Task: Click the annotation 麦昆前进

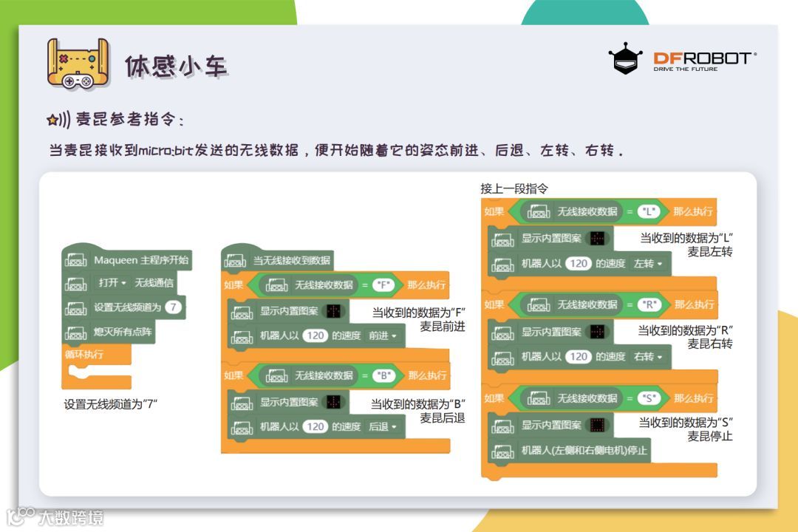Action: (443, 327)
